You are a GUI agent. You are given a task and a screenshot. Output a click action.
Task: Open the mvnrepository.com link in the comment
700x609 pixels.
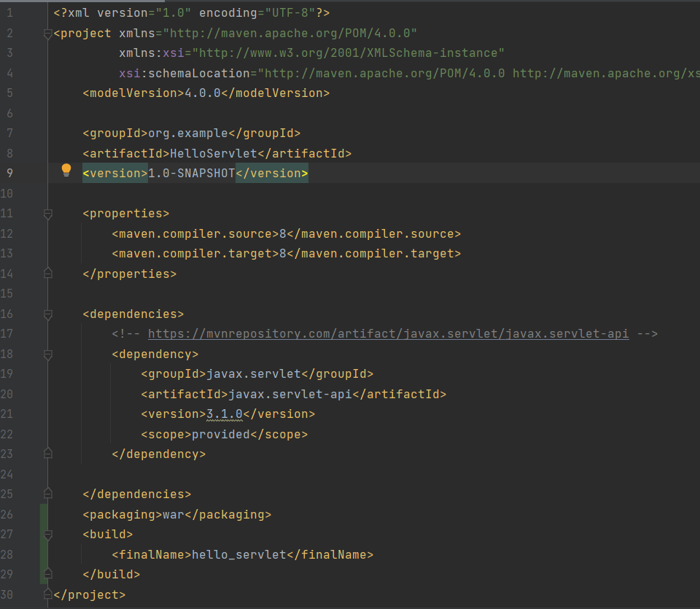(x=388, y=334)
